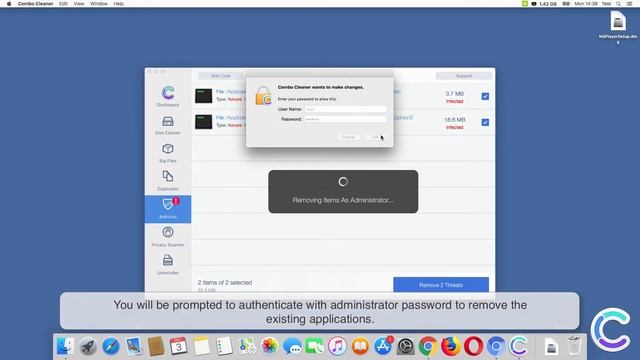The width and height of the screenshot is (640, 360).
Task: Click the disk image file in the dock
Action: point(551,346)
